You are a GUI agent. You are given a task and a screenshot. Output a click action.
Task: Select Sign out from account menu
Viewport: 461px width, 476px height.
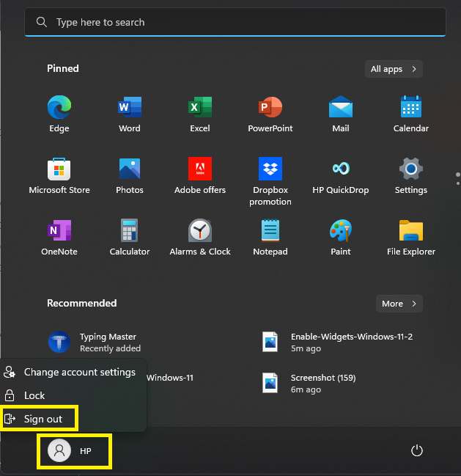43,419
